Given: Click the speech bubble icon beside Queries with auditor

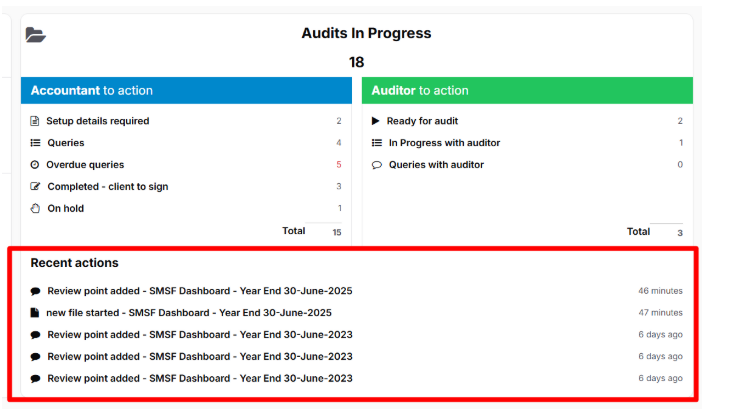Looking at the screenshot, I should point(376,165).
